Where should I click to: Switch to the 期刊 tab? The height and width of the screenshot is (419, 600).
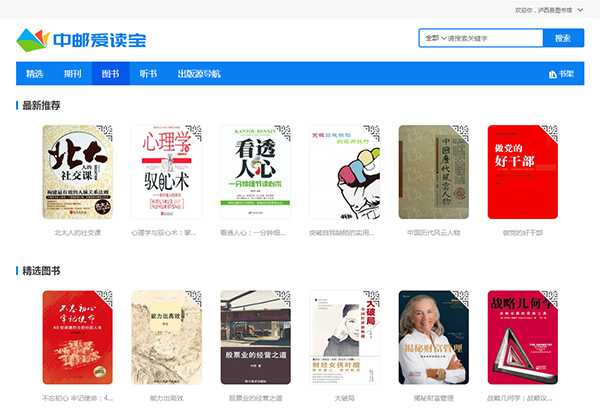[72, 73]
